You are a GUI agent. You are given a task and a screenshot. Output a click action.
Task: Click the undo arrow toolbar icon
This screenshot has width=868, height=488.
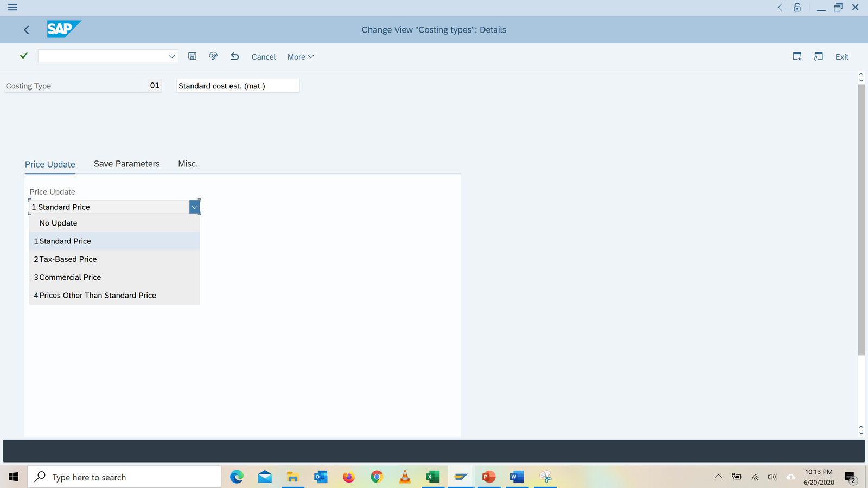(x=234, y=56)
